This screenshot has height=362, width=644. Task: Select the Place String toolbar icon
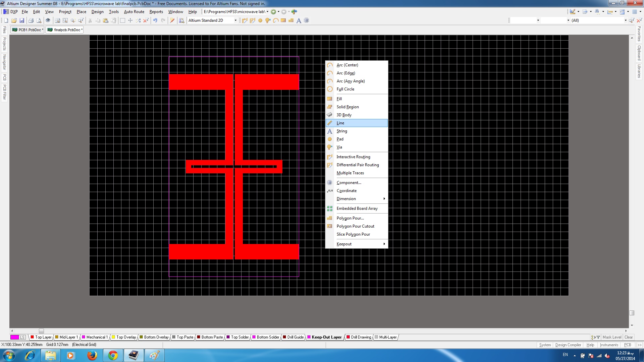[x=299, y=20]
